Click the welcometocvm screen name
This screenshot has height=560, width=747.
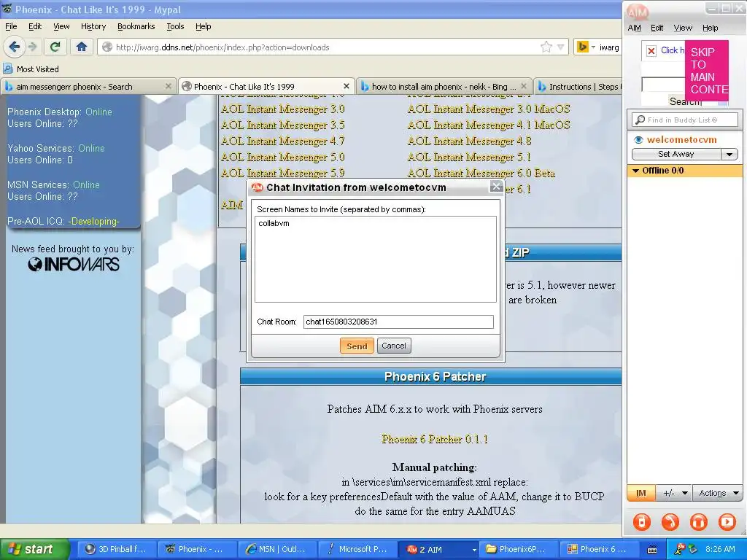tap(682, 140)
